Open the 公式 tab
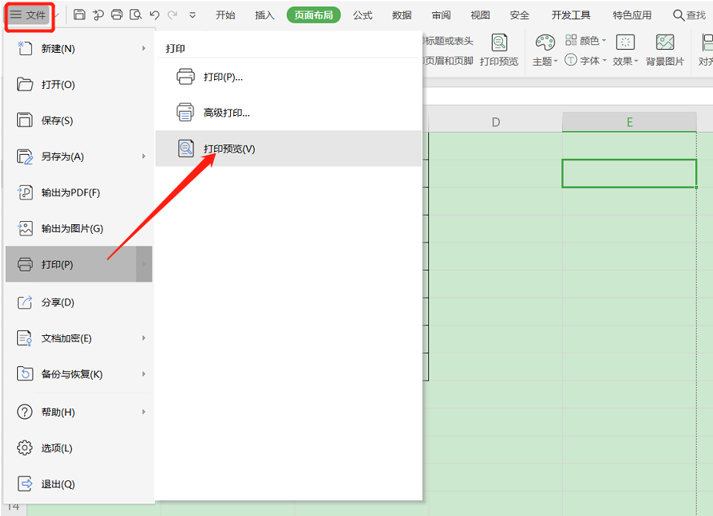This screenshot has width=713, height=516. coord(362,15)
